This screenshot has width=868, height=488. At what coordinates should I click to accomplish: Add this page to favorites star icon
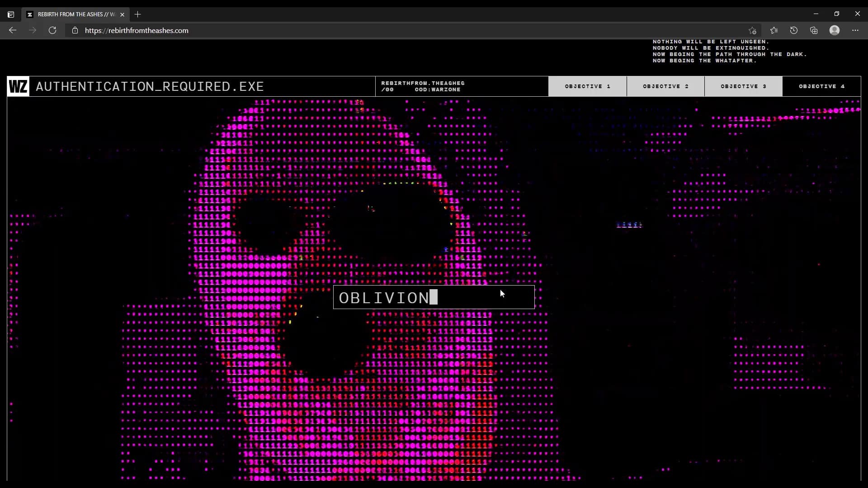point(752,30)
